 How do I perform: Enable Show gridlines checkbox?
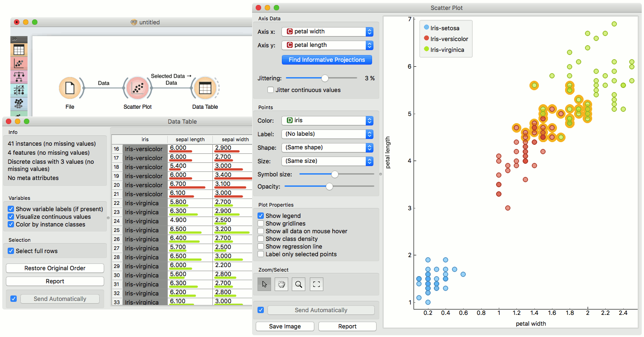[261, 224]
